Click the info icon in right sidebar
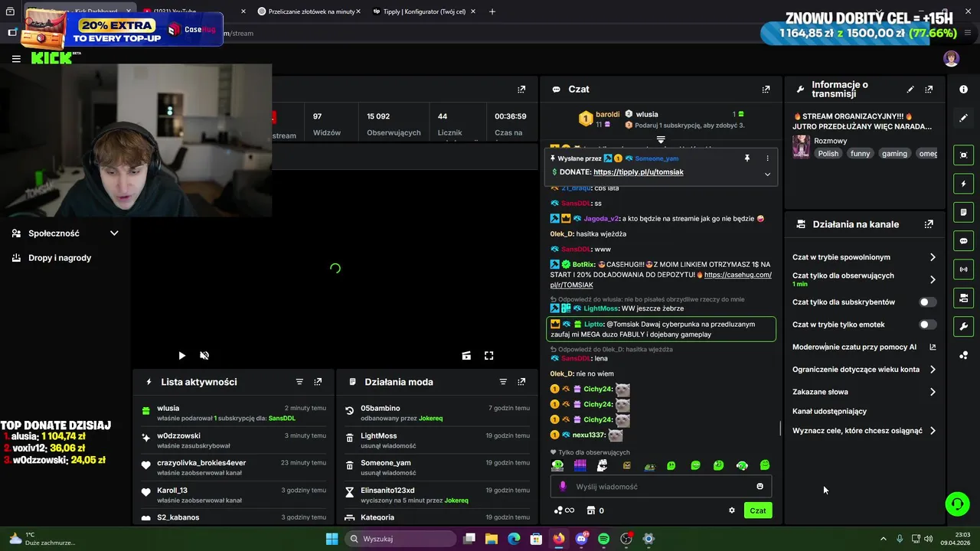Screen dimensions: 980x551 click(964, 90)
